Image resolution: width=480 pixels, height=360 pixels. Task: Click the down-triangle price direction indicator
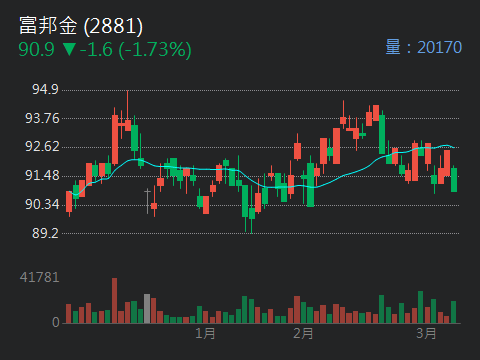pos(69,49)
